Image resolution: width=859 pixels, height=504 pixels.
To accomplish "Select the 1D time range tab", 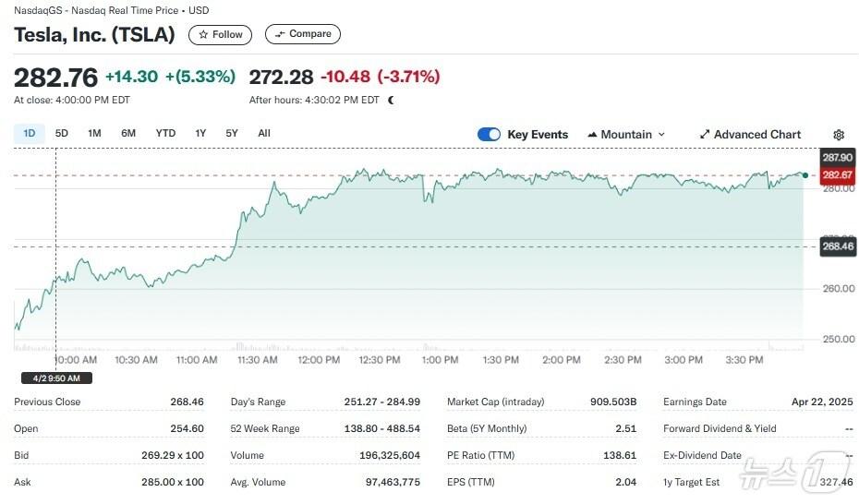I will pos(29,133).
